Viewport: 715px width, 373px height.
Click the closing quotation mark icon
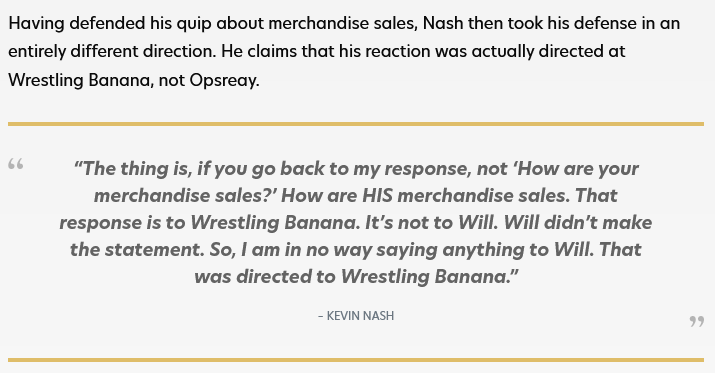[696, 321]
